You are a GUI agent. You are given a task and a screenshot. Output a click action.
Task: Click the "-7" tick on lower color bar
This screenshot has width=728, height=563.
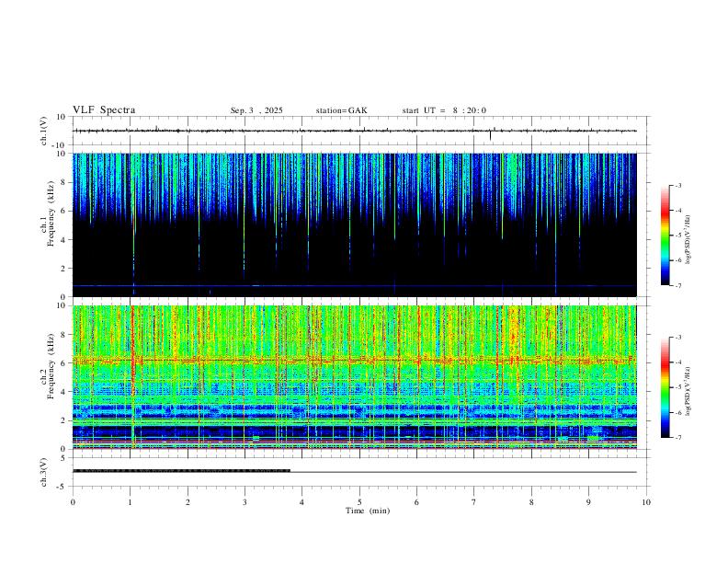click(x=677, y=437)
